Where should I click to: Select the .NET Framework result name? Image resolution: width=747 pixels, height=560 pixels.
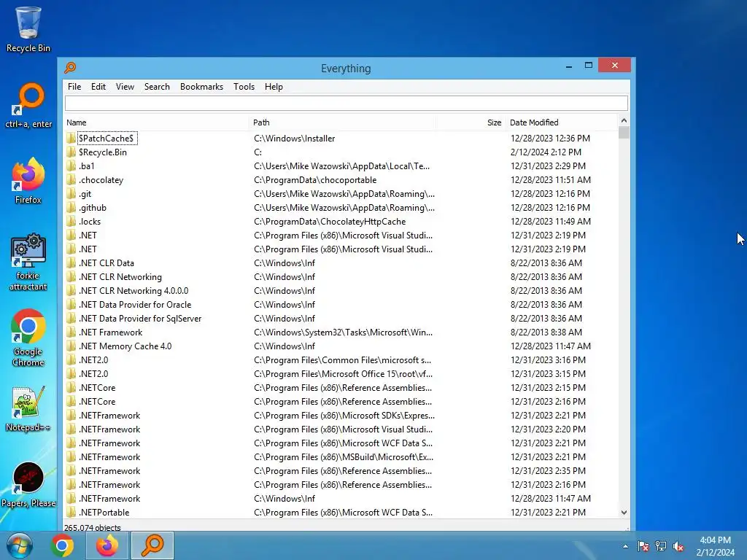[111, 332]
